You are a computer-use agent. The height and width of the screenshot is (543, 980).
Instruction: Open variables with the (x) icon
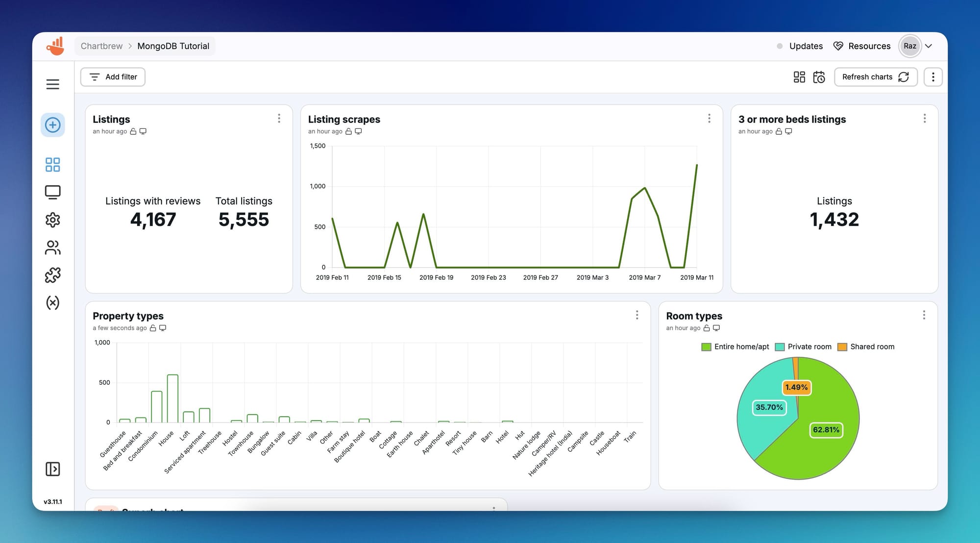(x=52, y=303)
